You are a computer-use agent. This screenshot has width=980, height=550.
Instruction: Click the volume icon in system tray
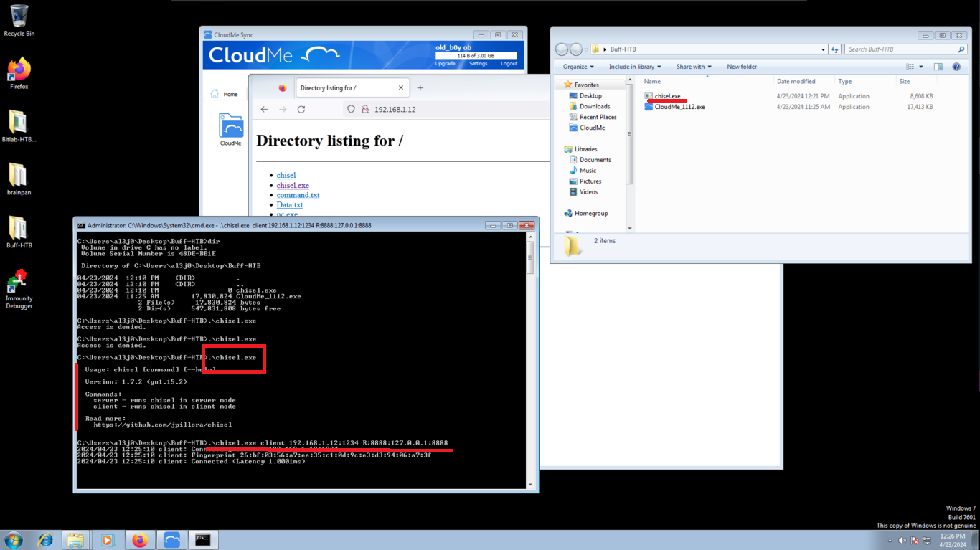(x=903, y=541)
